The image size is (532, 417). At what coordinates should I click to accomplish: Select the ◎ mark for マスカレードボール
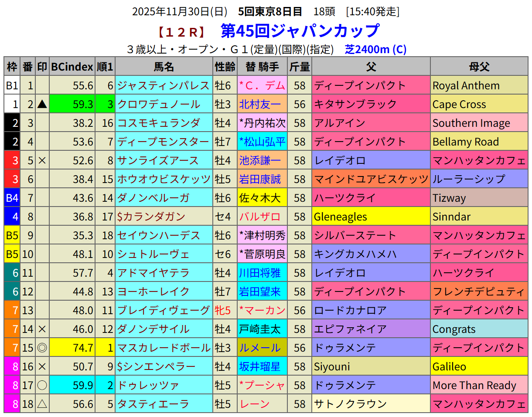coord(42,348)
